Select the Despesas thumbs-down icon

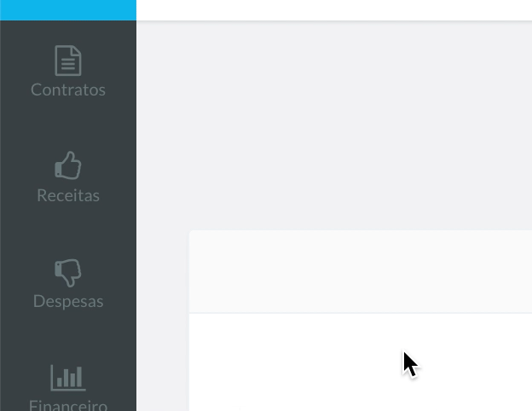click(x=68, y=273)
